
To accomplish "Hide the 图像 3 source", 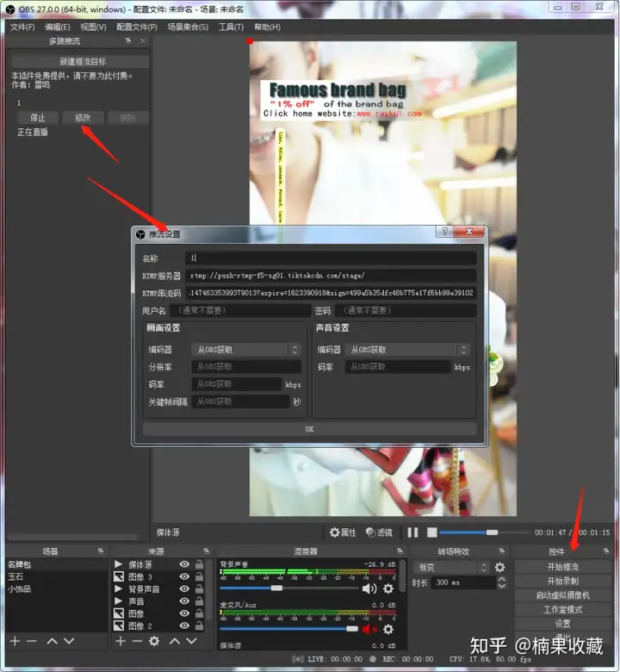I will tap(184, 576).
